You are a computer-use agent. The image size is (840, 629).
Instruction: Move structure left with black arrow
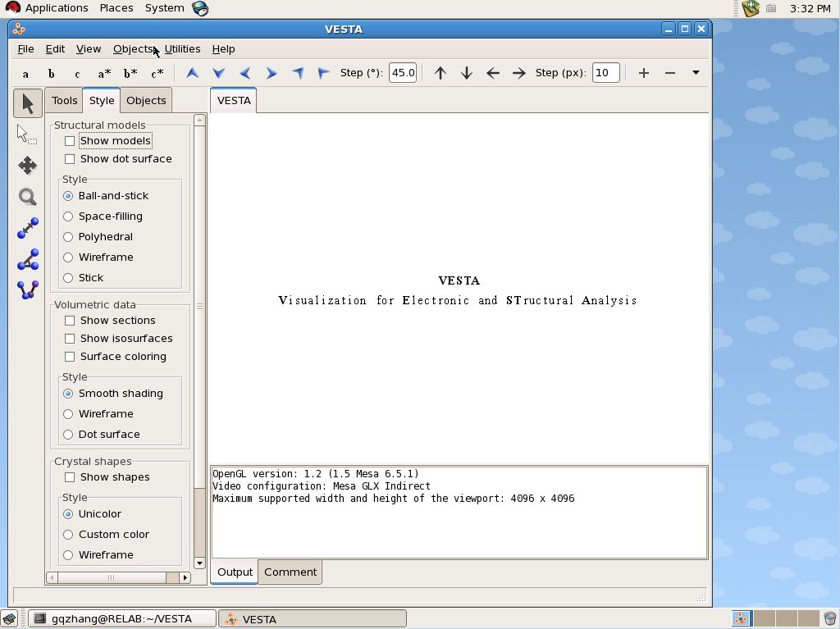tap(492, 73)
